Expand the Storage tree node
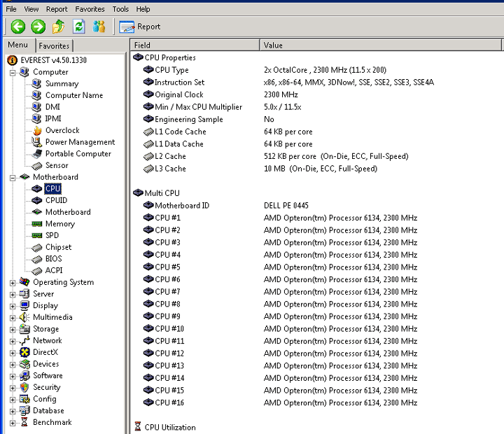The image size is (504, 434). click(12, 330)
